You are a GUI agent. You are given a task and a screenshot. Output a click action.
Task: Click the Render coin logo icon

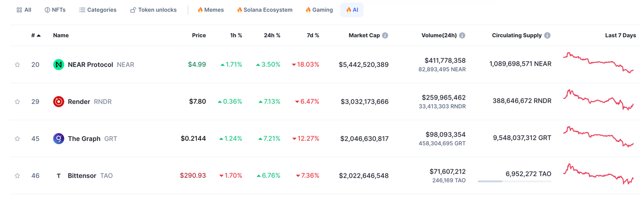pyautogui.click(x=58, y=102)
